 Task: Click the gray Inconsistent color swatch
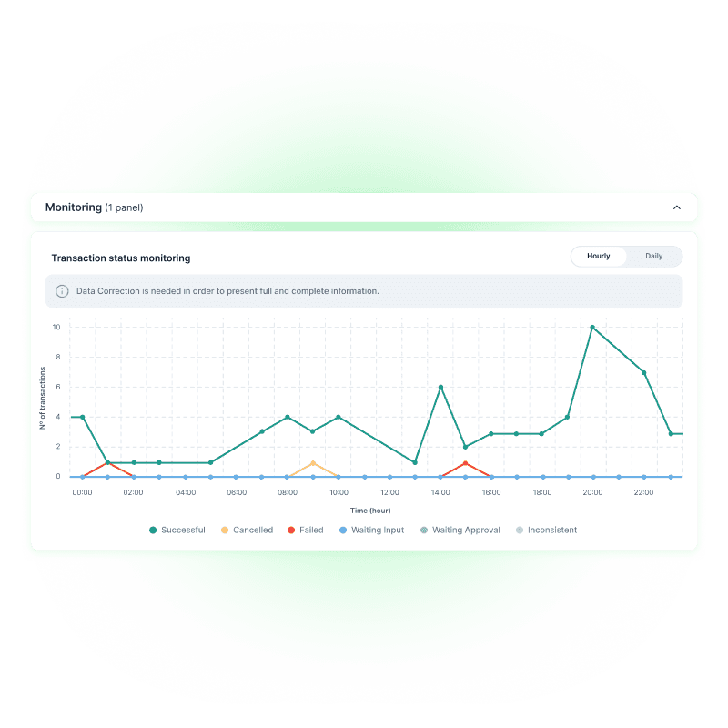(x=518, y=530)
